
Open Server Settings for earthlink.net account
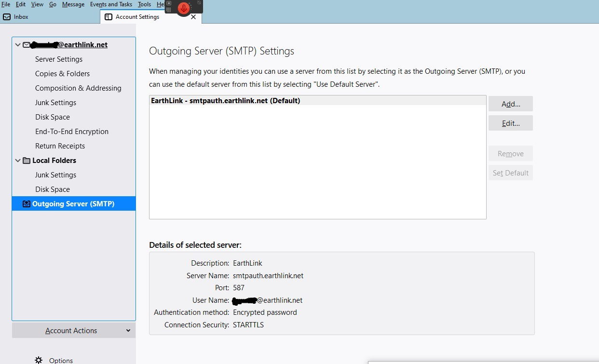tap(59, 59)
